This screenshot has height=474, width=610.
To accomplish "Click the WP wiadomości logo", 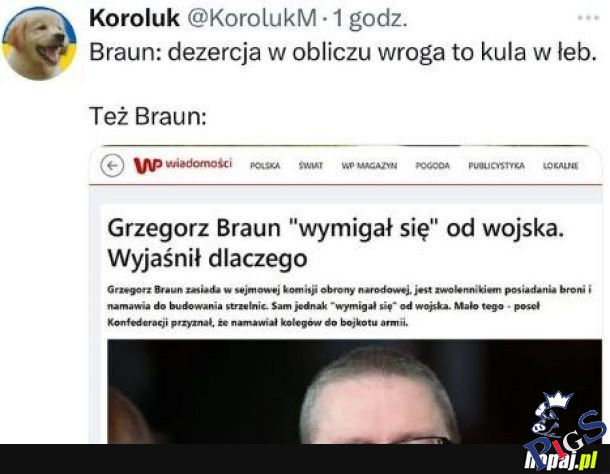I will (183, 165).
